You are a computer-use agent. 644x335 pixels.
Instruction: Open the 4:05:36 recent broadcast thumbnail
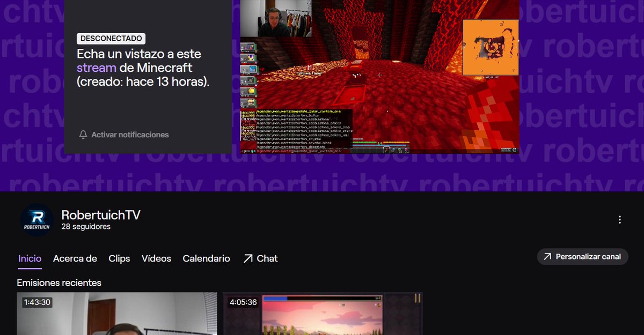323,314
